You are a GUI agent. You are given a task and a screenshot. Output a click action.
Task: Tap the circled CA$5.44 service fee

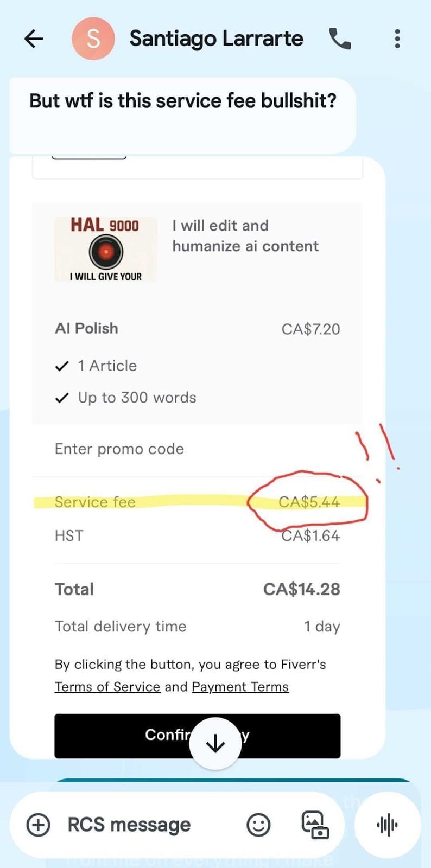(x=309, y=502)
